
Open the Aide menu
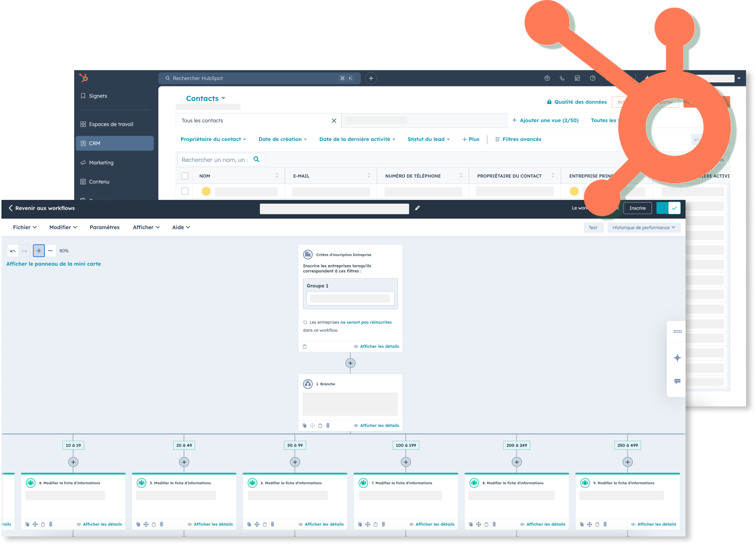click(x=181, y=227)
